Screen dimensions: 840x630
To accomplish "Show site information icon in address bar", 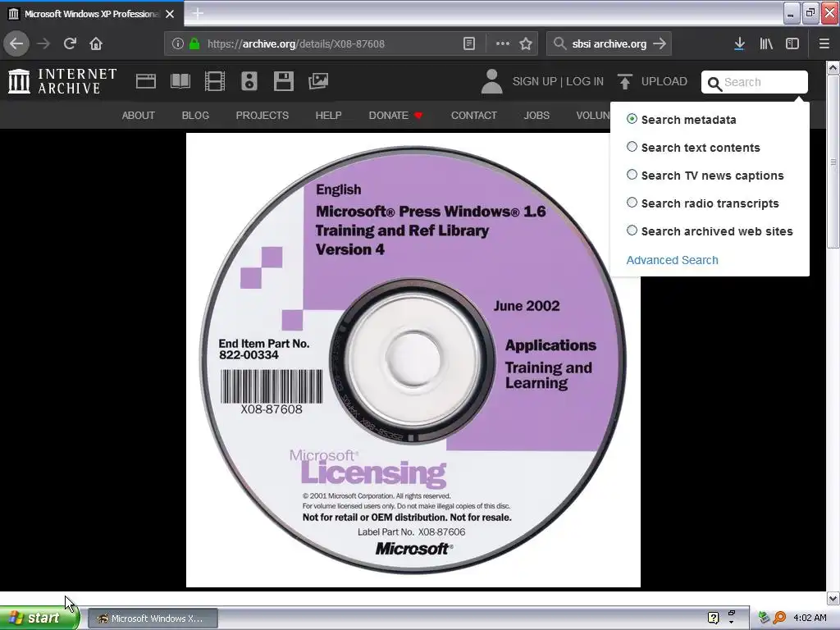I will click(x=178, y=44).
